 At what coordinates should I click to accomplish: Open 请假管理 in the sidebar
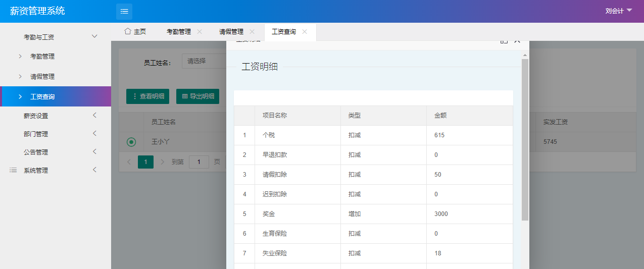click(x=42, y=77)
